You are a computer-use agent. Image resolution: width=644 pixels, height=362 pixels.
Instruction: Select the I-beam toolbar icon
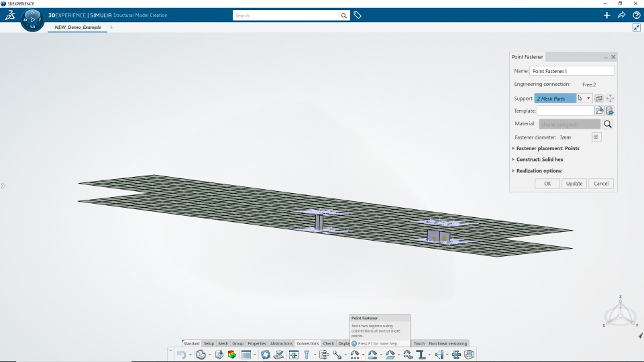click(421, 355)
